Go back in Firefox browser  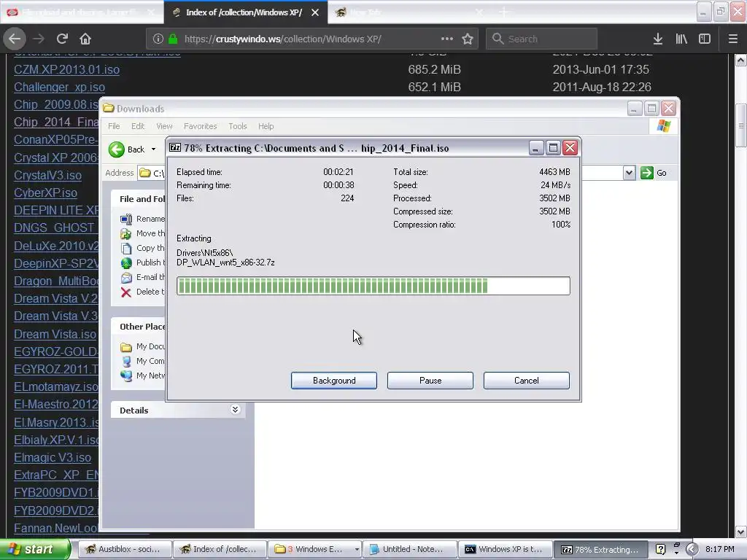(15, 39)
